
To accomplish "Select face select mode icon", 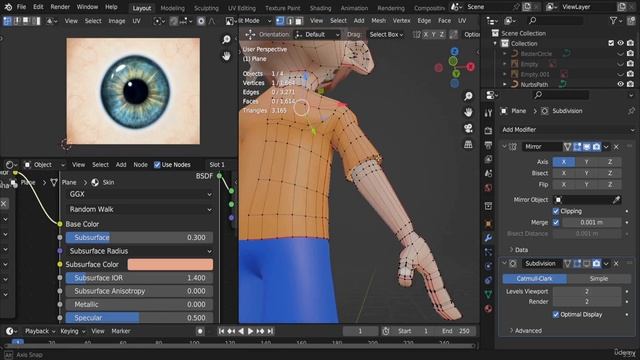I will [x=299, y=21].
